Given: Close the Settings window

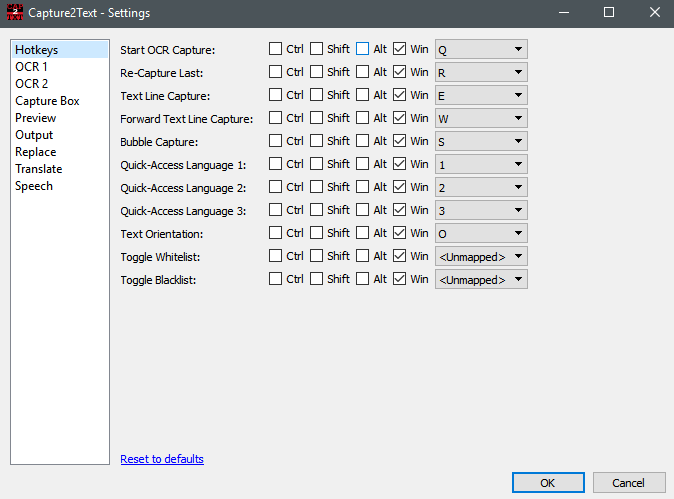Looking at the screenshot, I should 655,12.
